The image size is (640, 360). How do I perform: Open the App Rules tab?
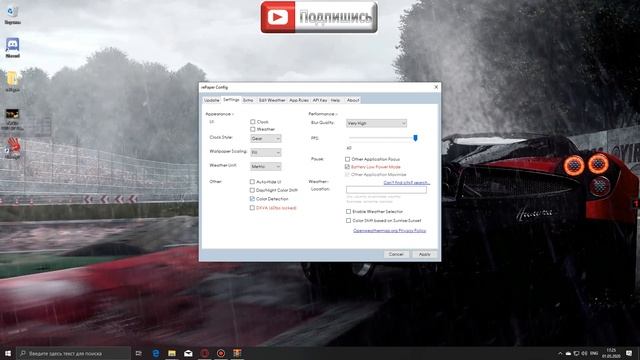click(x=299, y=100)
